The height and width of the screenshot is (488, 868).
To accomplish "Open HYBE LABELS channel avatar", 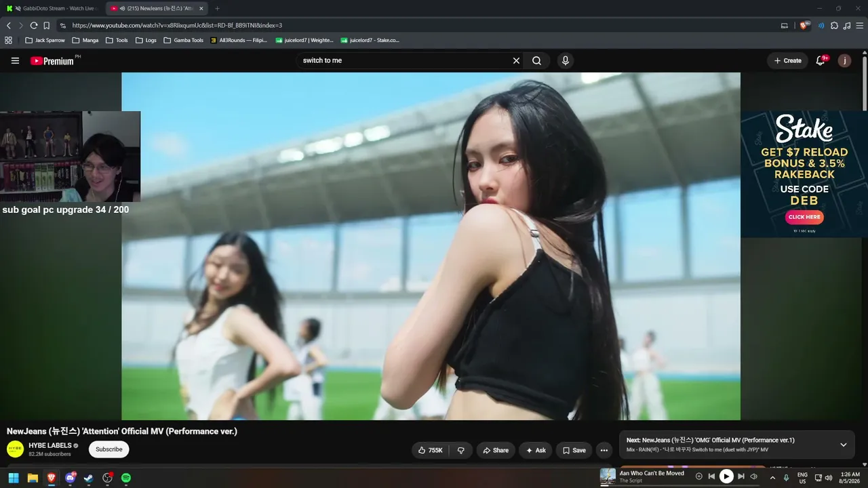I will [x=15, y=449].
